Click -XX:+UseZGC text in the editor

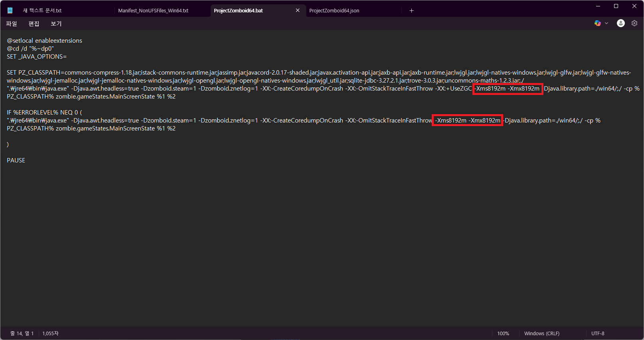pyautogui.click(x=453, y=89)
